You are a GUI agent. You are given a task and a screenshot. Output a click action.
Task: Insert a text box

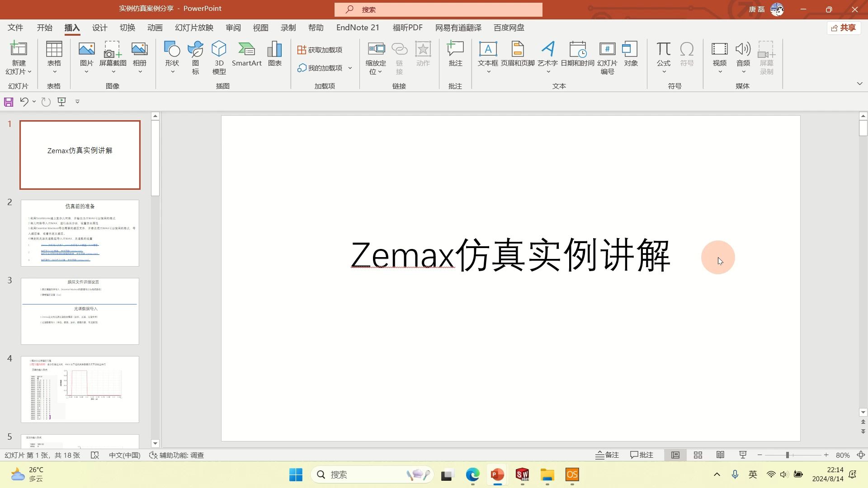pyautogui.click(x=488, y=56)
